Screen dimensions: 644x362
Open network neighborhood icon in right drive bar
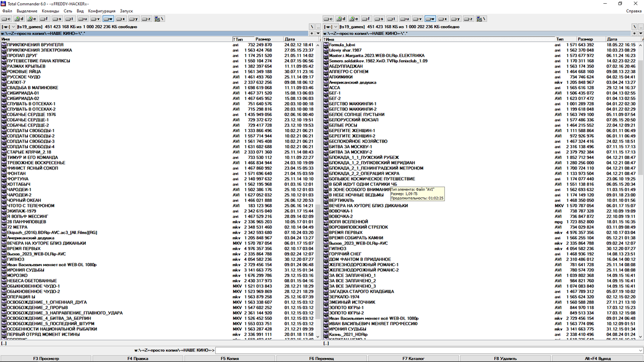[481, 19]
